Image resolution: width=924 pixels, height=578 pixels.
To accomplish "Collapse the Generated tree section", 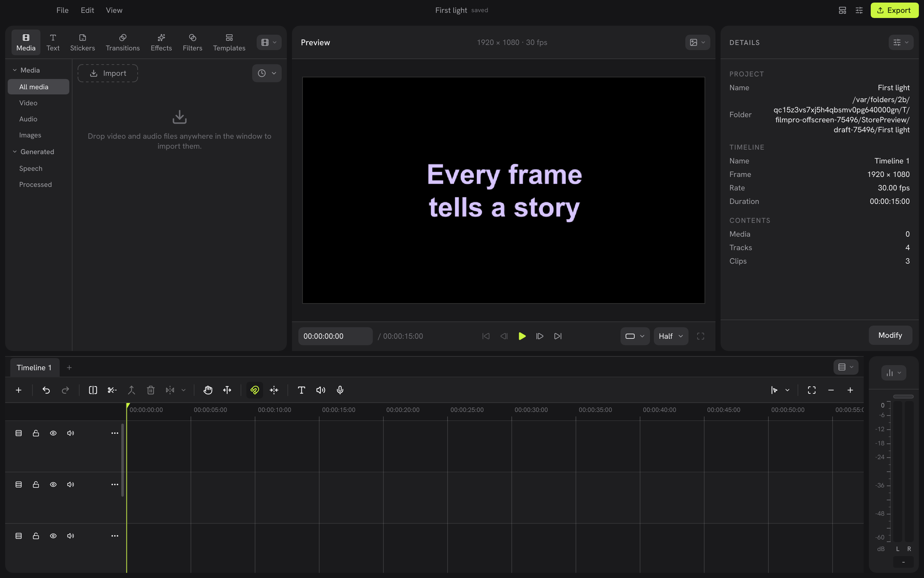I will (x=14, y=152).
